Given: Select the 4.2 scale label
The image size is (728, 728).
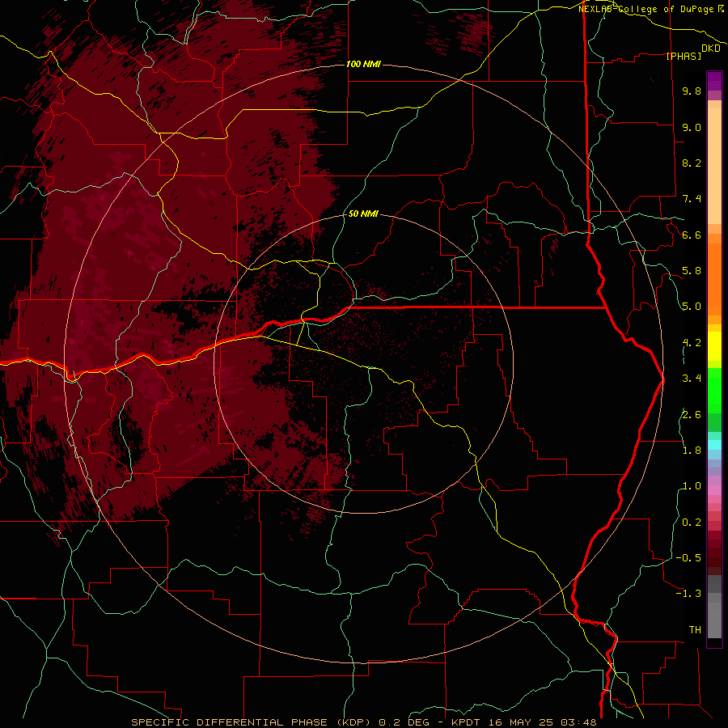Looking at the screenshot, I should click(x=692, y=343).
